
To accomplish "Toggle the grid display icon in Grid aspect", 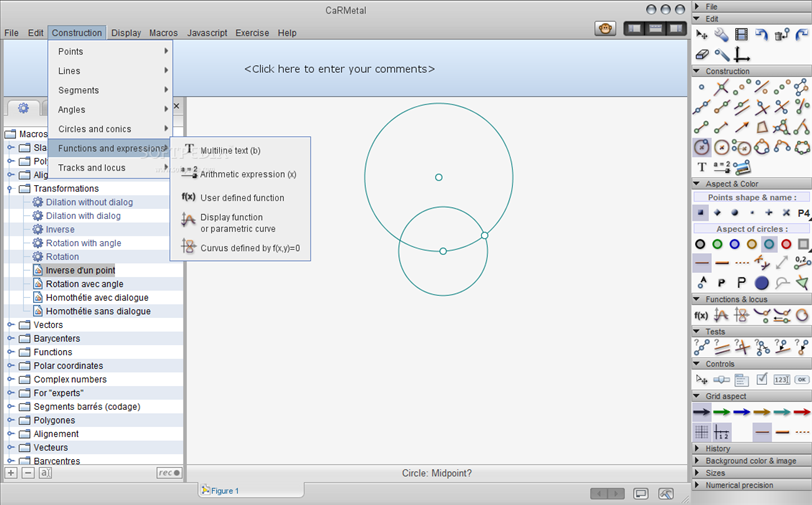I will pyautogui.click(x=702, y=431).
